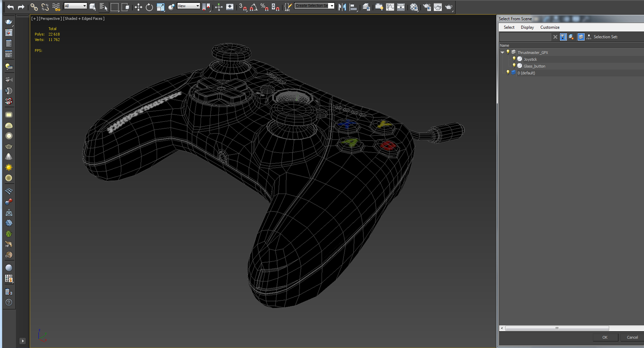Screen dimensions: 644x348
Task: Toggle the display filter funnel button
Action: (563, 37)
